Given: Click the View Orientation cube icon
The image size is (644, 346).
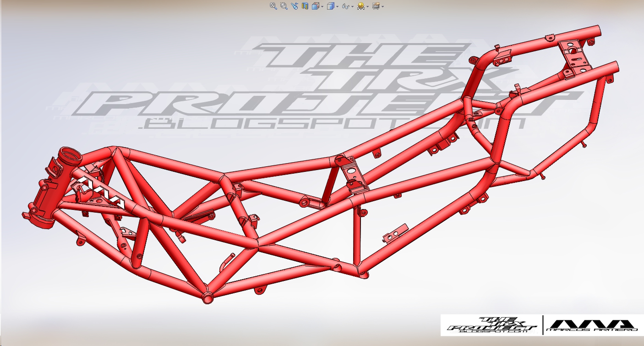Looking at the screenshot, I should 316,6.
